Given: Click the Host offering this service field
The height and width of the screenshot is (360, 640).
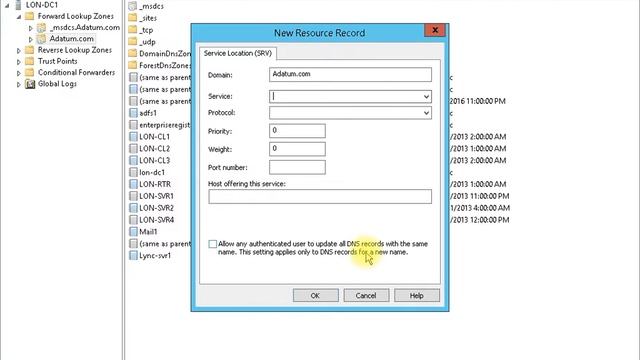Looking at the screenshot, I should [x=320, y=196].
